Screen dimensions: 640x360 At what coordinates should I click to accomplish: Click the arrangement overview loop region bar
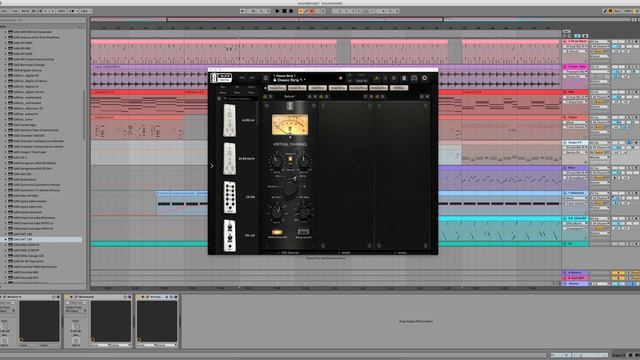click(305, 19)
